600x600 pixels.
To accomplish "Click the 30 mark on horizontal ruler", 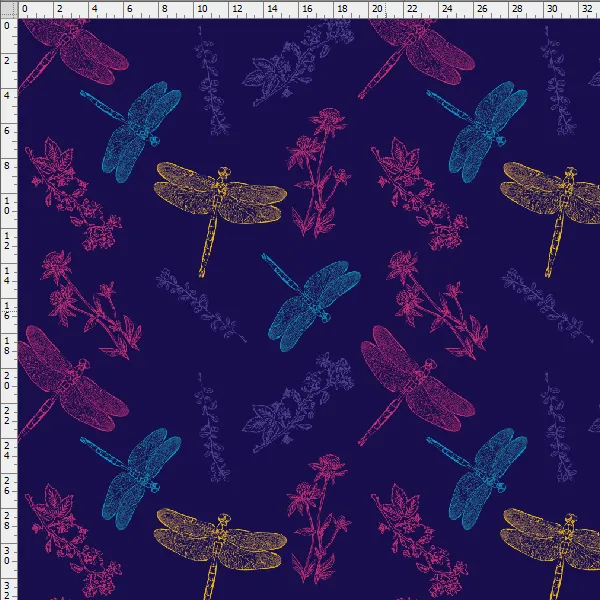I will click(552, 8).
